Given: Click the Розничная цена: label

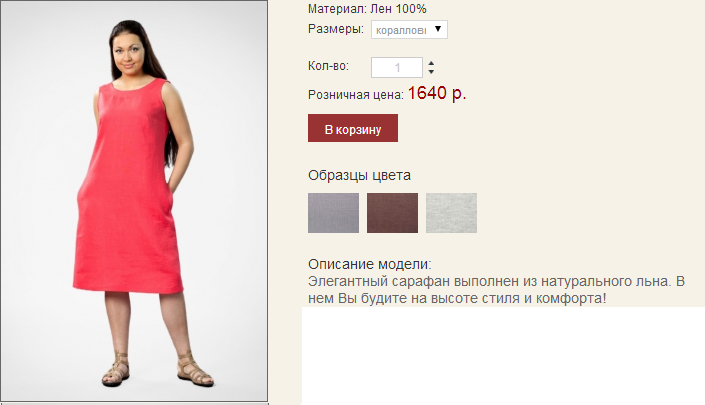Looking at the screenshot, I should tap(356, 95).
